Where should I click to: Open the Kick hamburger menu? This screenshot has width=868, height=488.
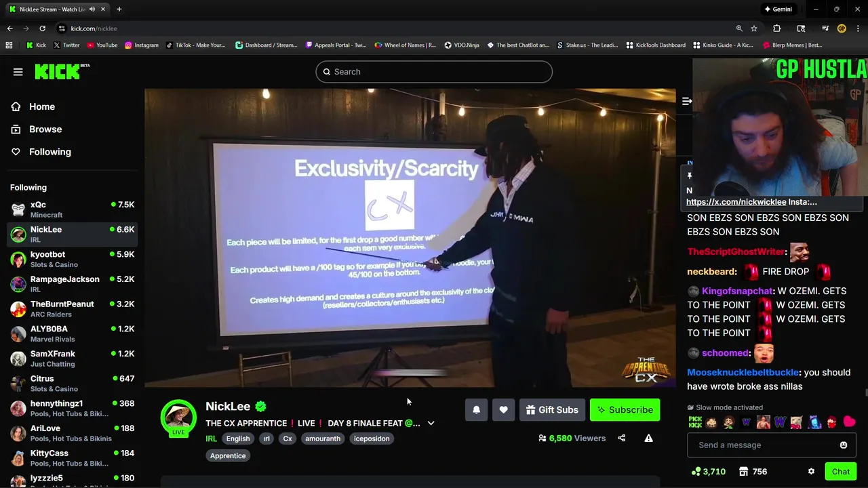pyautogui.click(x=18, y=72)
